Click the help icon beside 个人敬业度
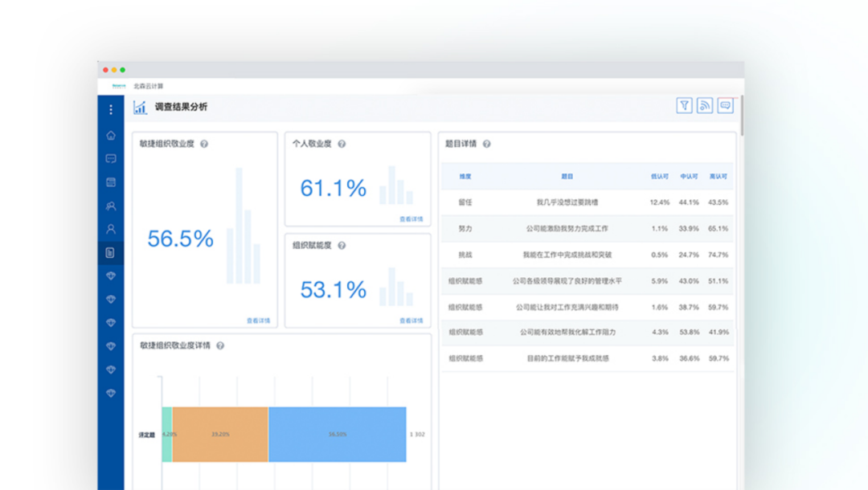This screenshot has height=490, width=868. point(342,145)
